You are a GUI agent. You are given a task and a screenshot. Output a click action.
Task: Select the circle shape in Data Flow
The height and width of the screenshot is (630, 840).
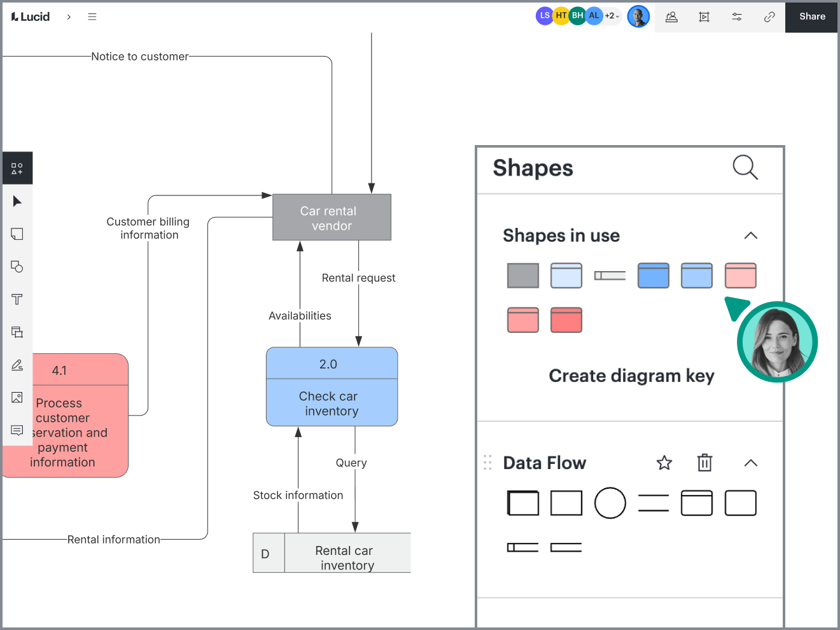610,503
